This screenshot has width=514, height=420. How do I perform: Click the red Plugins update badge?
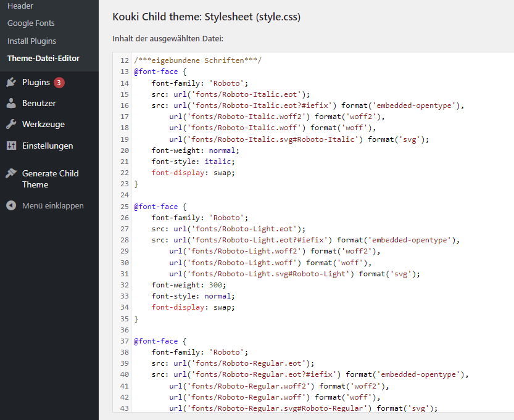tap(59, 83)
